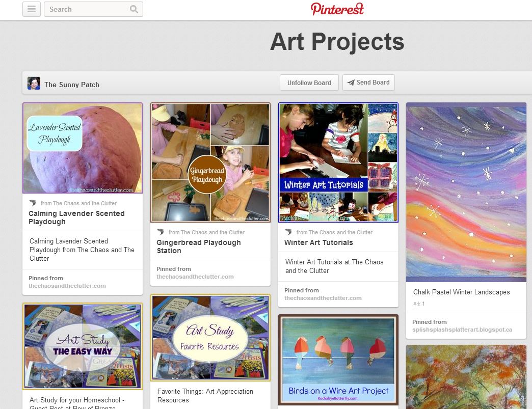Open Chalk Pastel Winter Landscapes image
Screen dimensions: 532x409
click(466, 192)
